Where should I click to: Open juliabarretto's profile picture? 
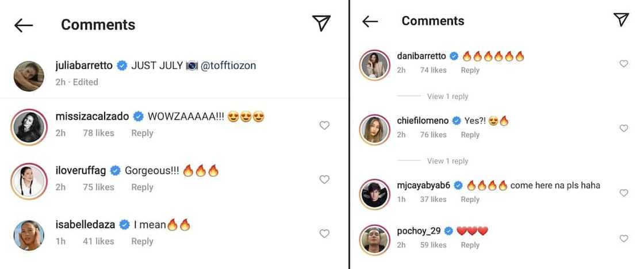[29, 76]
